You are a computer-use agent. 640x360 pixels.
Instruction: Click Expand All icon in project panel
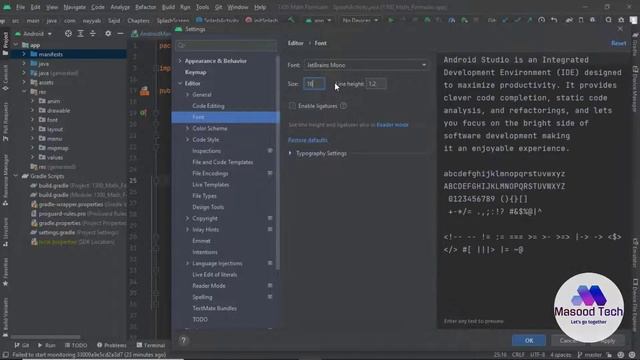(x=80, y=33)
